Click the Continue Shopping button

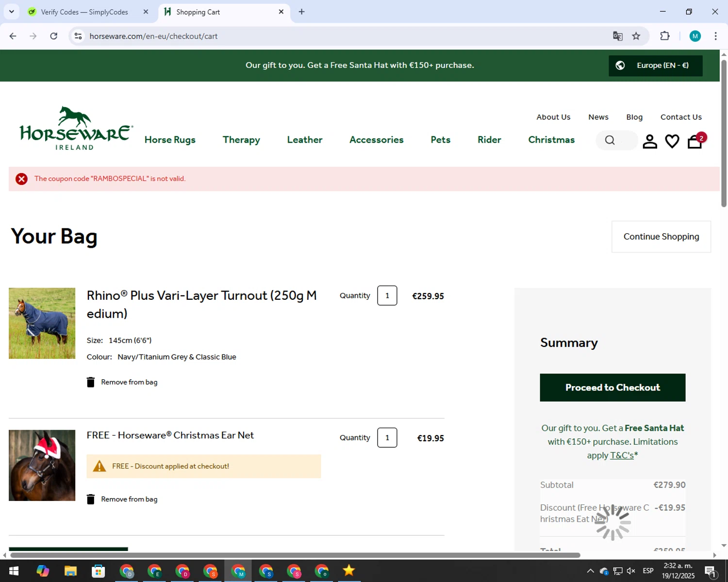[661, 237]
